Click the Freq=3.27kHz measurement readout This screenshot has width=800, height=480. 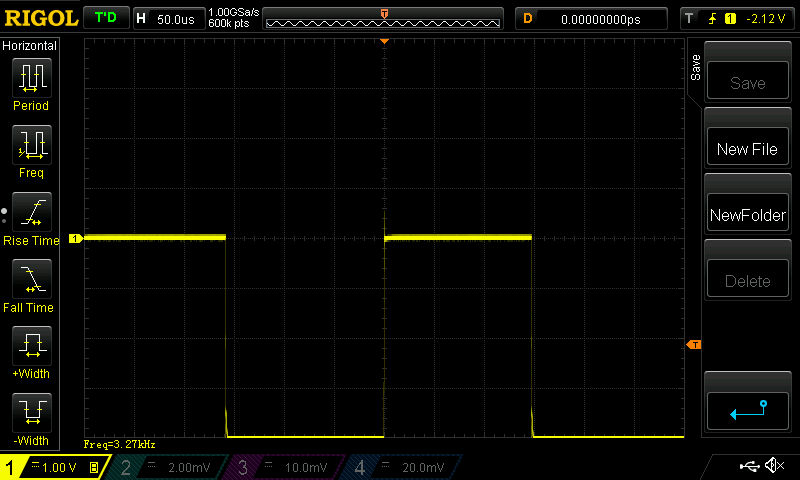coord(119,445)
